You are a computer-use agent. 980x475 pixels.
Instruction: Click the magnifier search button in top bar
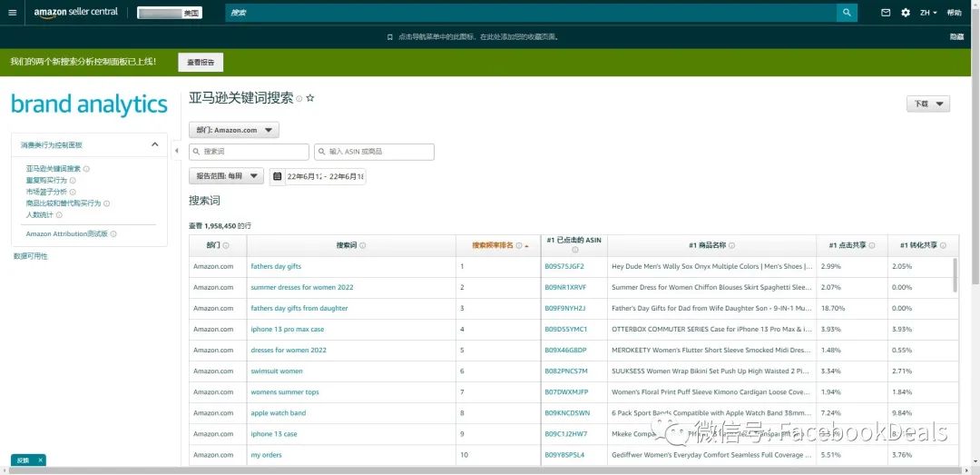pyautogui.click(x=847, y=13)
